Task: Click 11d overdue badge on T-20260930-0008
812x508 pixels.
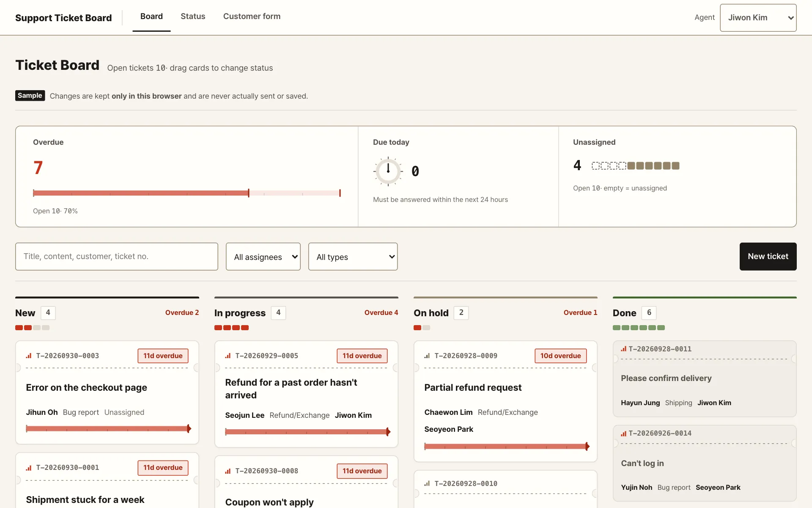Action: [x=362, y=471]
